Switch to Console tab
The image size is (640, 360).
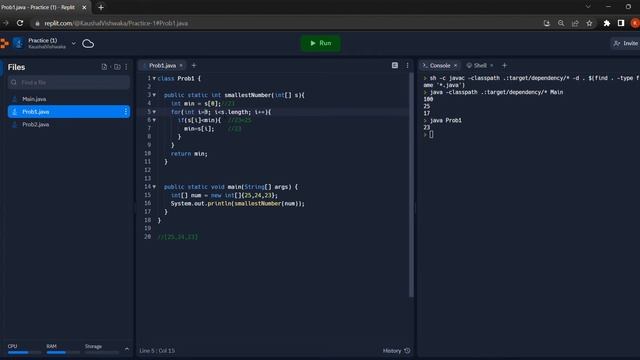pos(440,65)
